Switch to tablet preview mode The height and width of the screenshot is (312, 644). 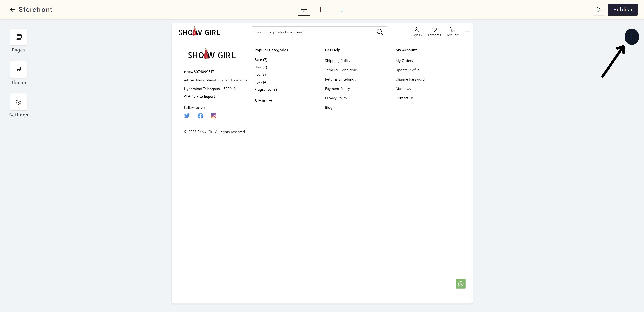[323, 10]
